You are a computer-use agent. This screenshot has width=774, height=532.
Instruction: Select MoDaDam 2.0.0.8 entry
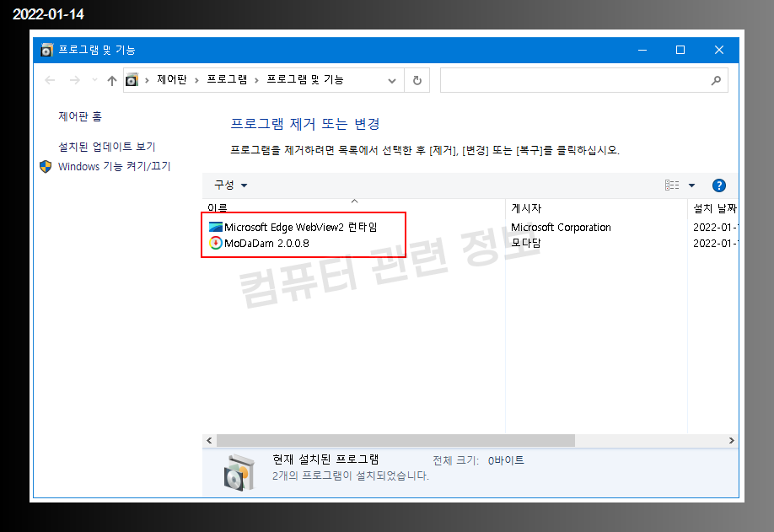click(x=266, y=244)
